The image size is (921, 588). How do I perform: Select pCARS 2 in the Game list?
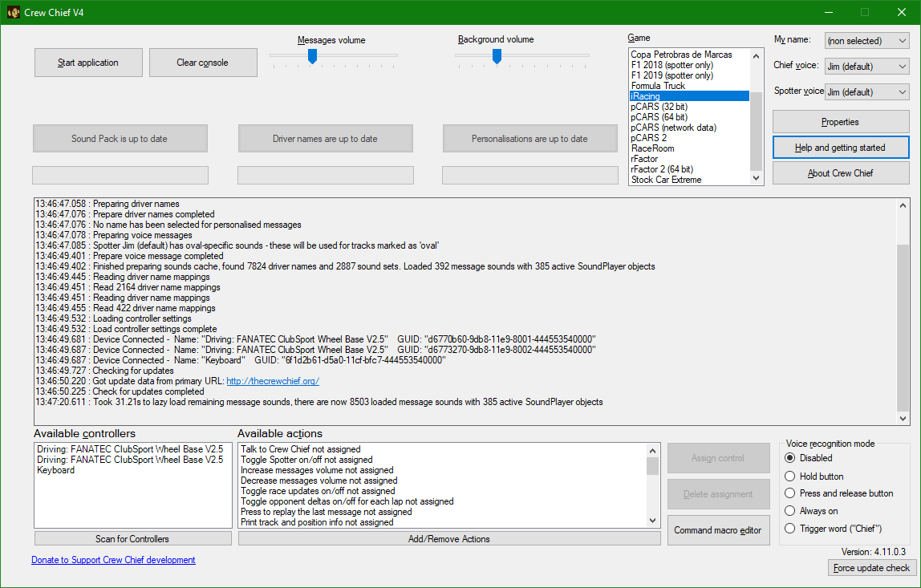coord(648,138)
